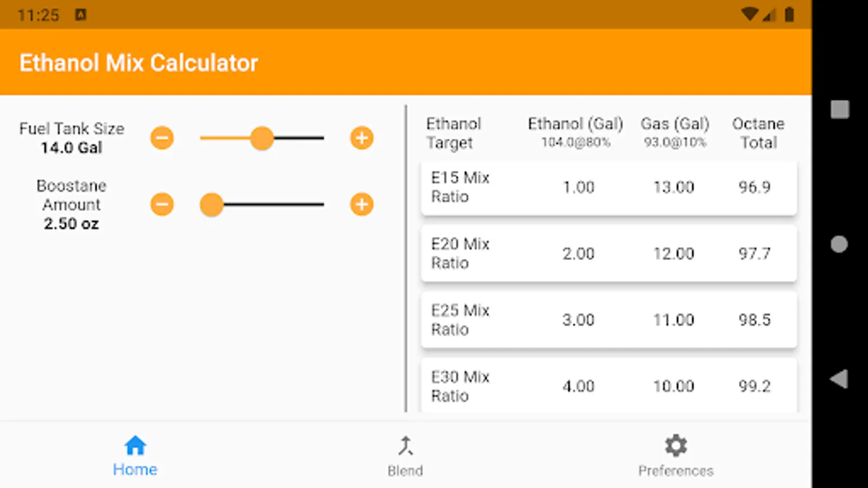The width and height of the screenshot is (868, 488).
Task: Click the Fuel Tank Size slider handle
Action: 262,138
